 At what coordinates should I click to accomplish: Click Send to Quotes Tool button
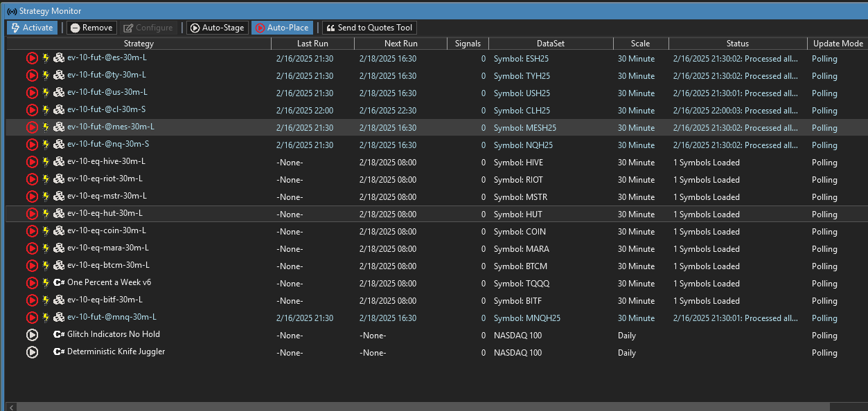click(x=369, y=28)
